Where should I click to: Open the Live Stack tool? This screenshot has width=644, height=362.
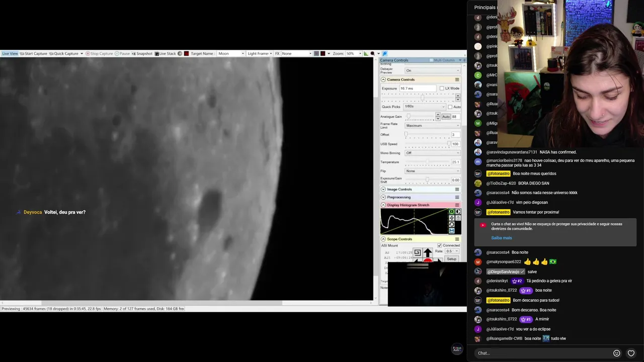[166, 53]
